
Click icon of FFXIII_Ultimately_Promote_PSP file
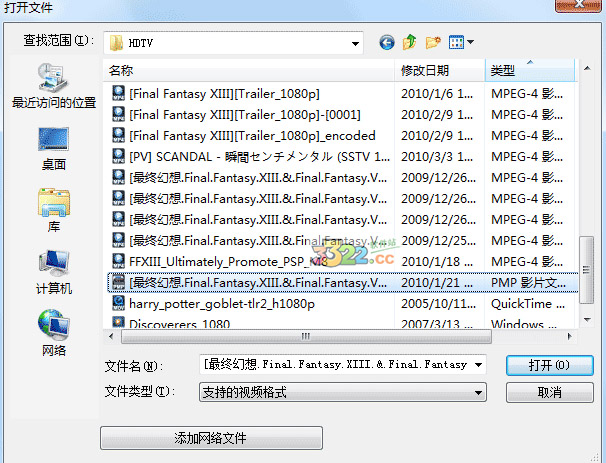118,261
